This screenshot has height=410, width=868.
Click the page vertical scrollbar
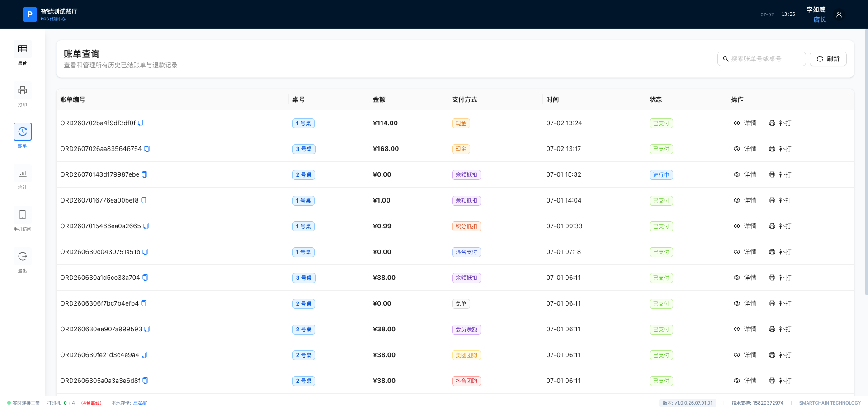[866, 163]
